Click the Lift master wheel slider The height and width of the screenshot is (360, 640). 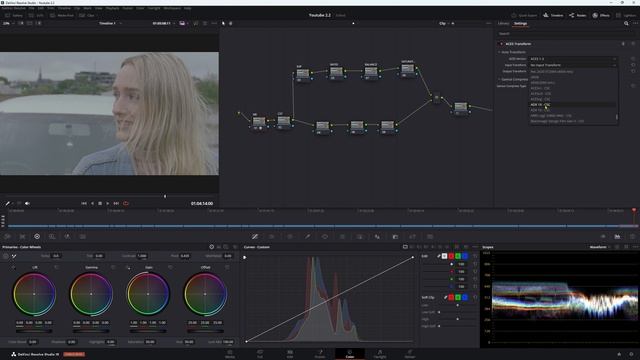coord(34,331)
